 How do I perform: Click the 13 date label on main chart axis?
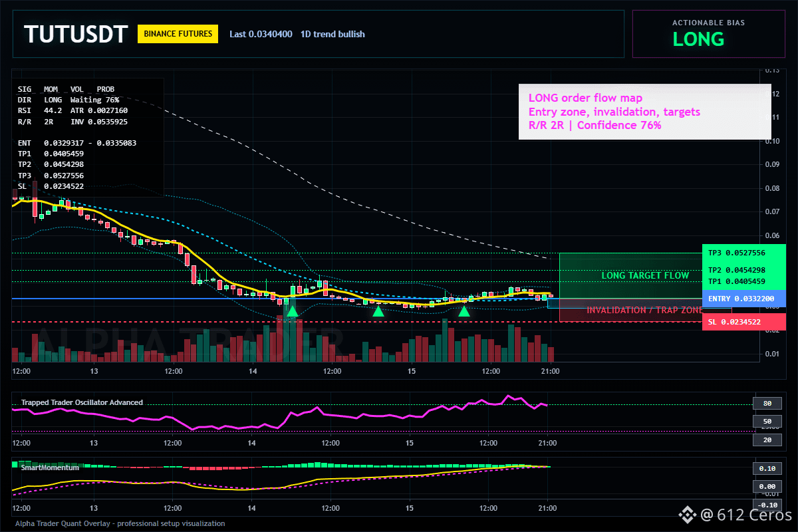94,370
